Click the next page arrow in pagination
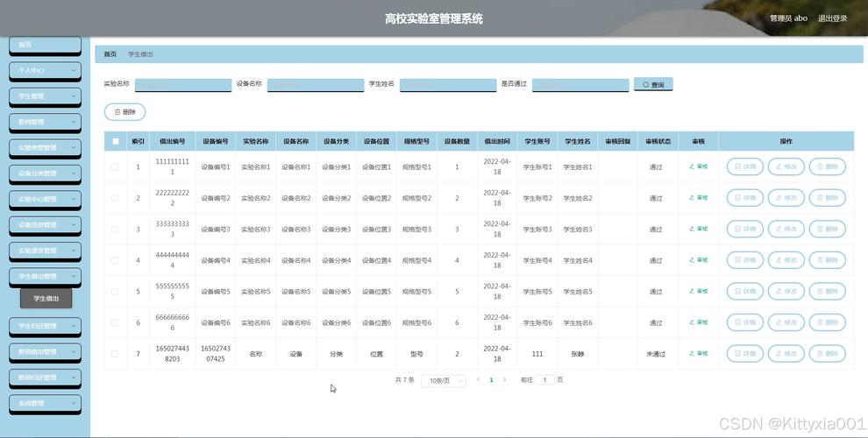This screenshot has height=438, width=868. point(504,380)
